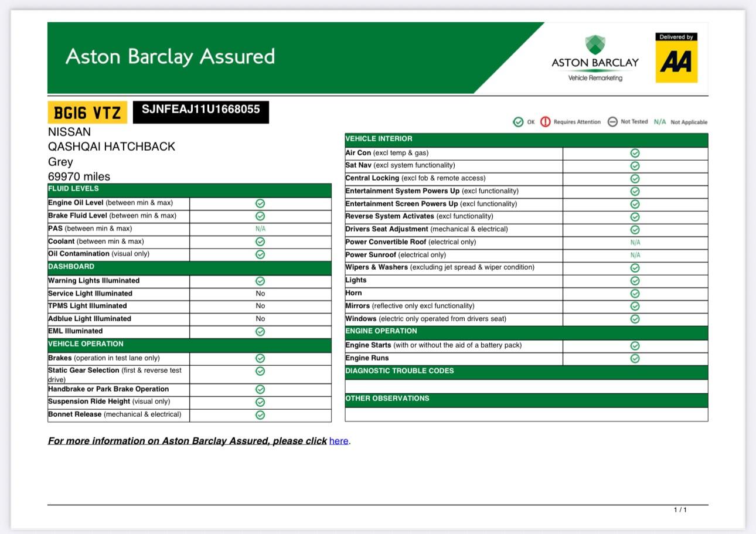
Task: Click the Not Tested legend icon
Action: point(612,122)
